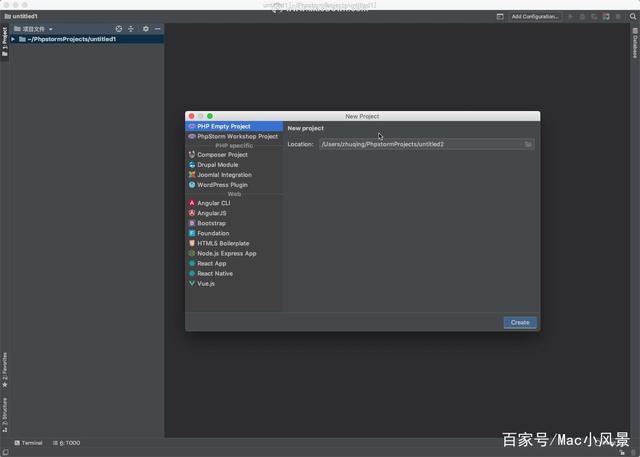Close the New Project dialog
Screen dimensions: 640x457
191,116
